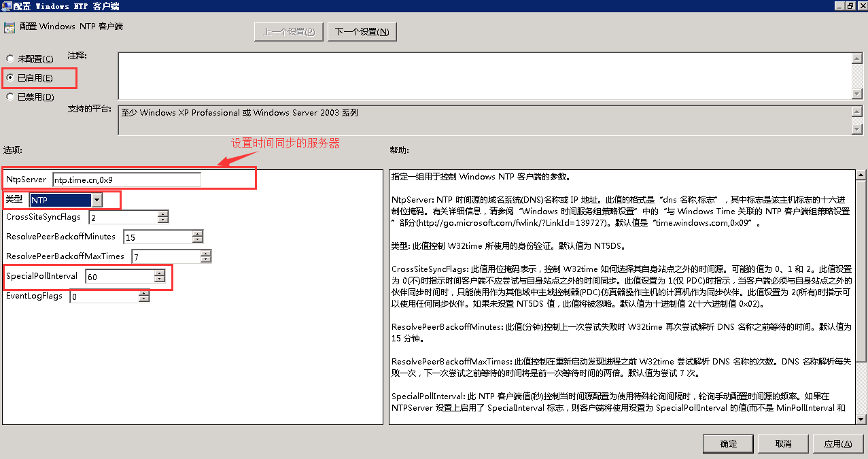This screenshot has width=868, height=459.
Task: Click the title bar window icon
Action: 7,5
